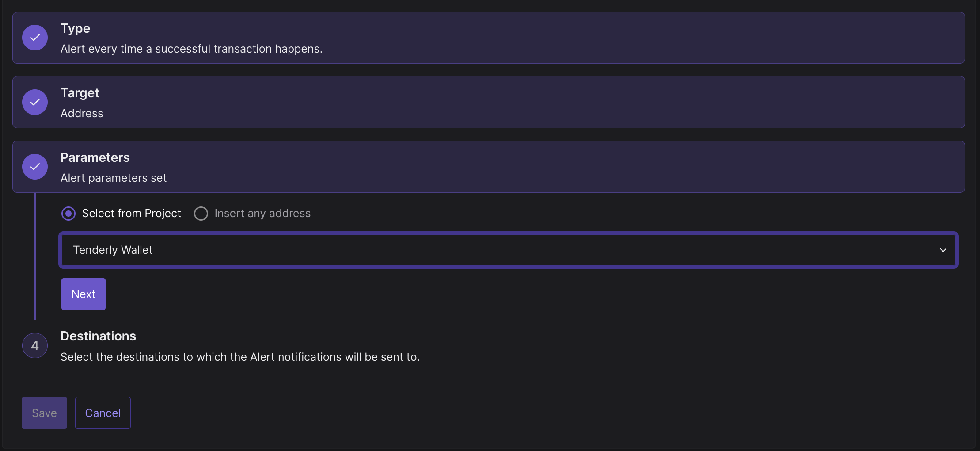The width and height of the screenshot is (980, 451).
Task: Click the Next button
Action: click(84, 294)
